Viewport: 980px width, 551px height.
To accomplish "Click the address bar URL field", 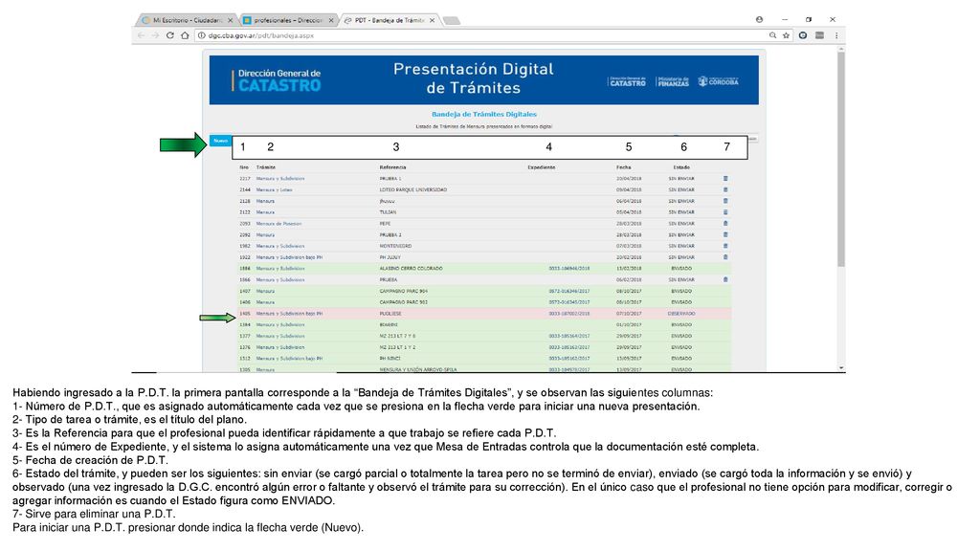I will [481, 35].
